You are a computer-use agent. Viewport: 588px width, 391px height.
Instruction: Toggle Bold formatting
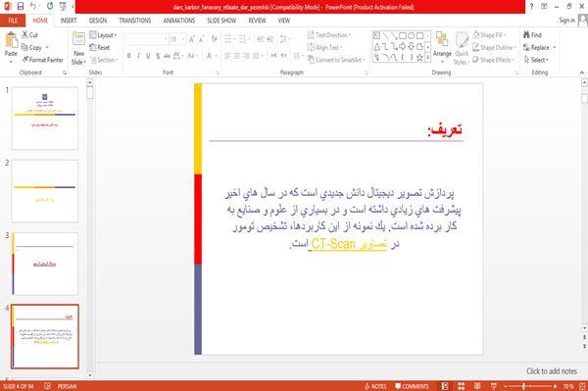[x=129, y=56]
